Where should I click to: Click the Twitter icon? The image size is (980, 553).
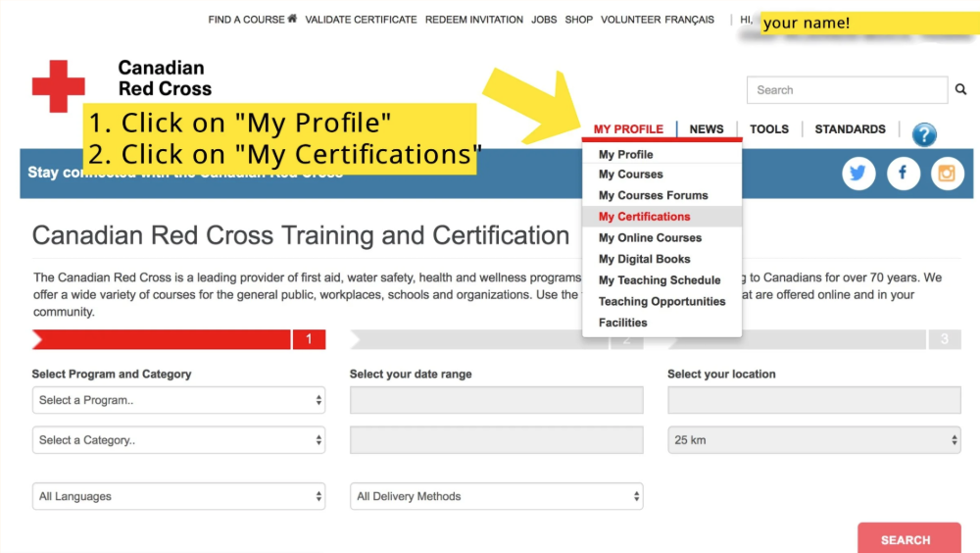point(858,174)
